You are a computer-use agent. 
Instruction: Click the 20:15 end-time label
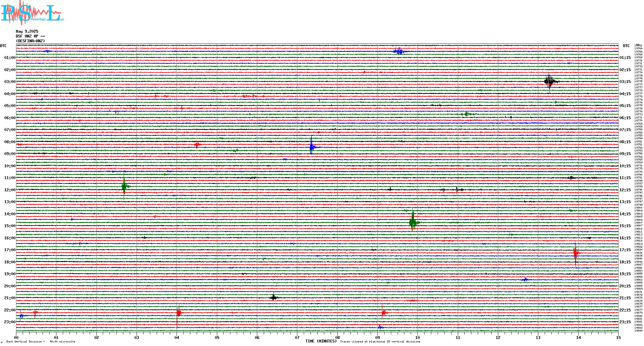pos(625,286)
